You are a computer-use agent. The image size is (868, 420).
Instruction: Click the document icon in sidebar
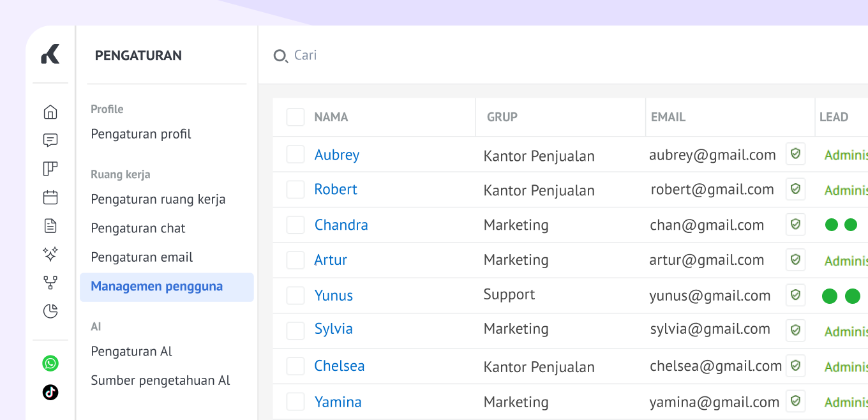[x=50, y=225]
